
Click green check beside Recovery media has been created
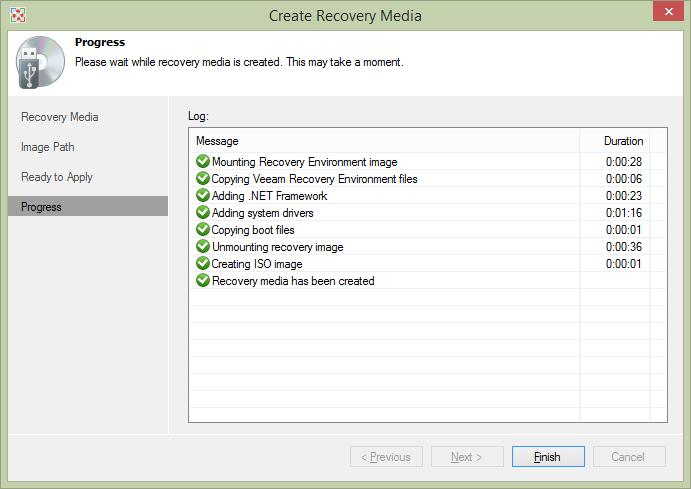tap(203, 281)
